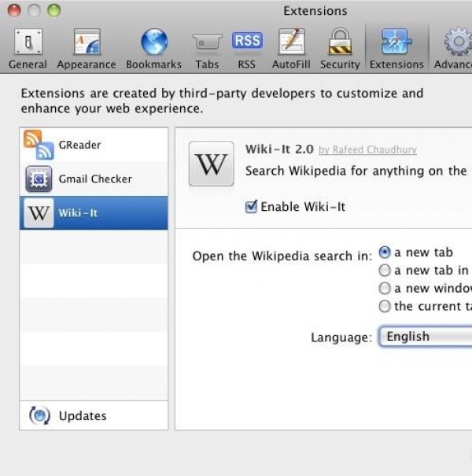This screenshot has width=472, height=476.
Task: Open the Appearance preferences pane
Action: pos(87,49)
